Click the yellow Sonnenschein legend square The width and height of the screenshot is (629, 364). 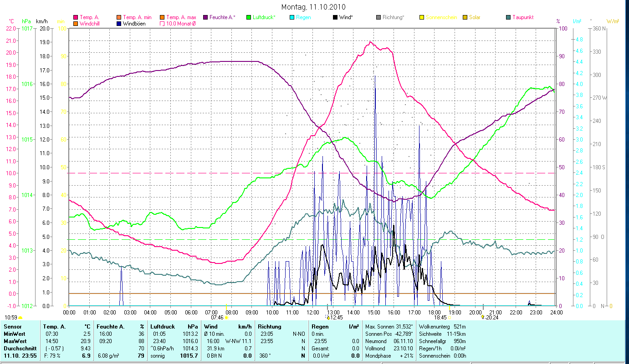pyautogui.click(x=422, y=17)
